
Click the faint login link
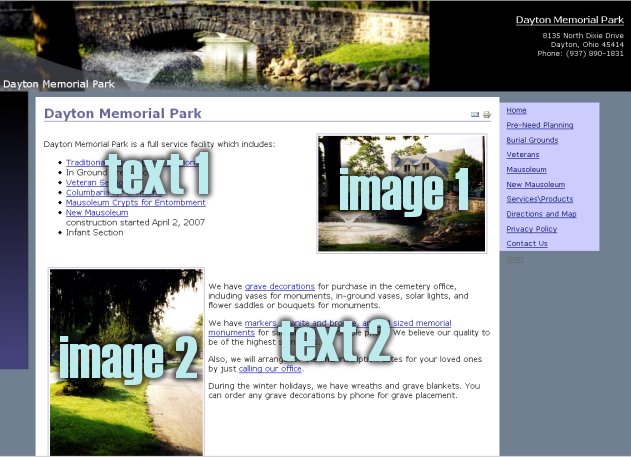click(x=515, y=259)
